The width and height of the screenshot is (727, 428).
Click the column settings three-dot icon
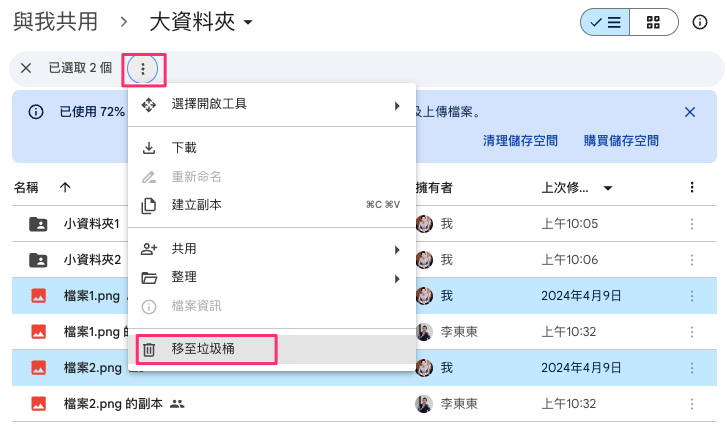[691, 187]
